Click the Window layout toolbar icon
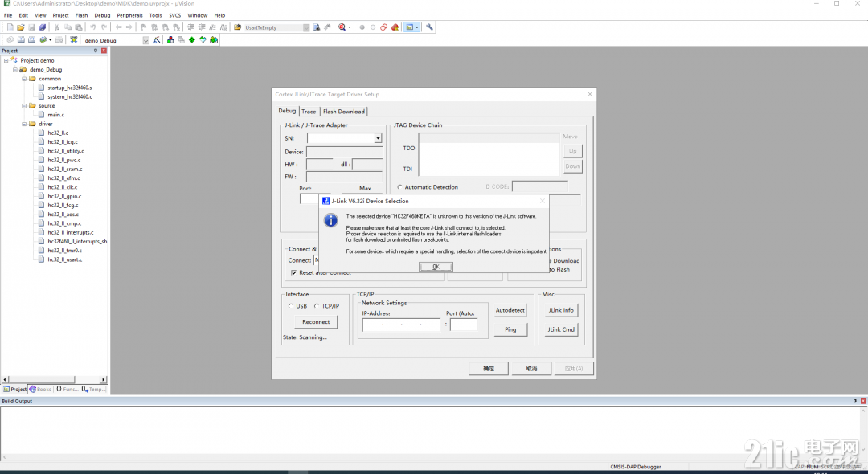Image resolution: width=868 pixels, height=474 pixels. click(x=409, y=27)
